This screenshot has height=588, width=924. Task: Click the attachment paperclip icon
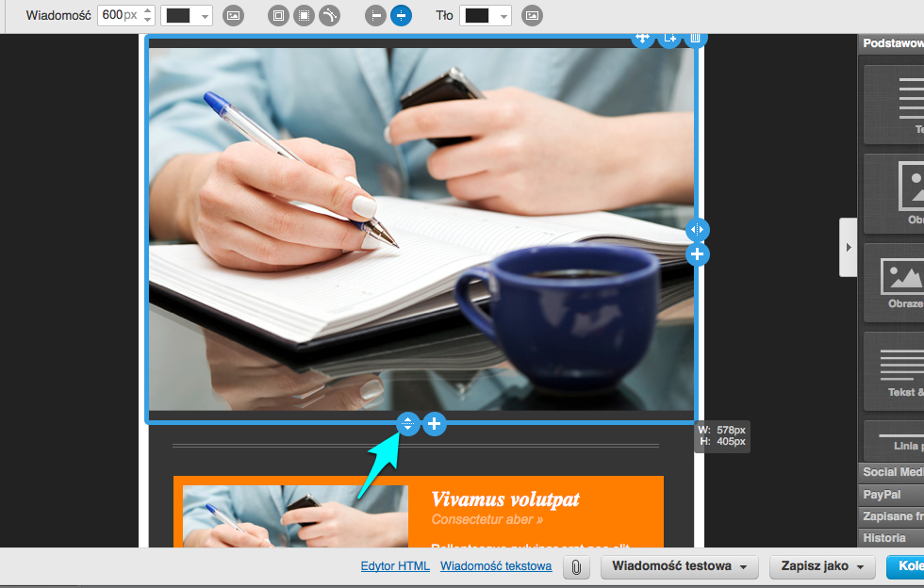(x=576, y=567)
